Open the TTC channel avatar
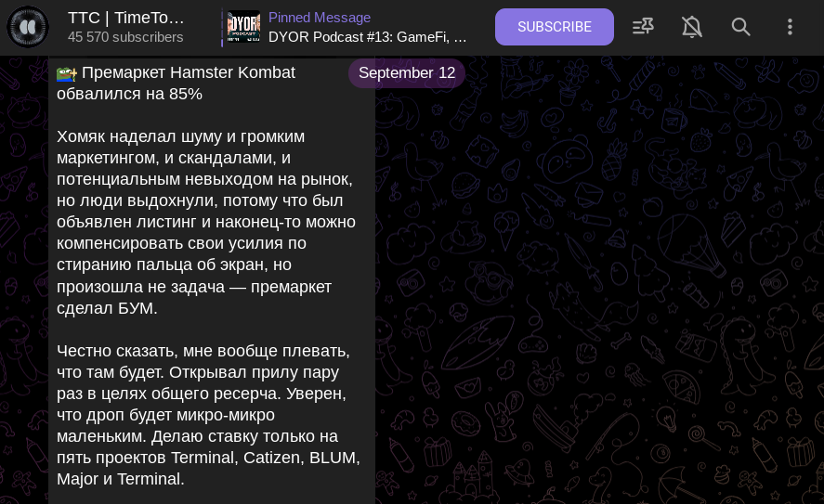The width and height of the screenshot is (824, 504). (x=28, y=27)
